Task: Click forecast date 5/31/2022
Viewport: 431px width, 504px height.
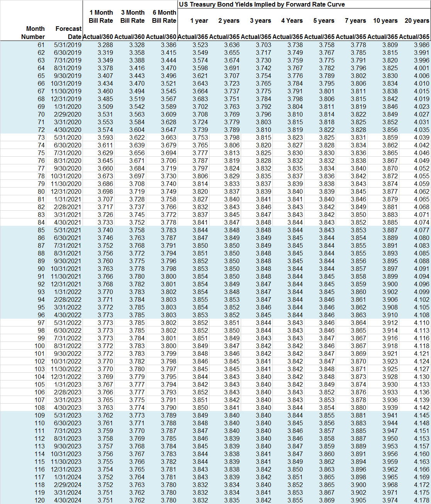Action: point(68,323)
